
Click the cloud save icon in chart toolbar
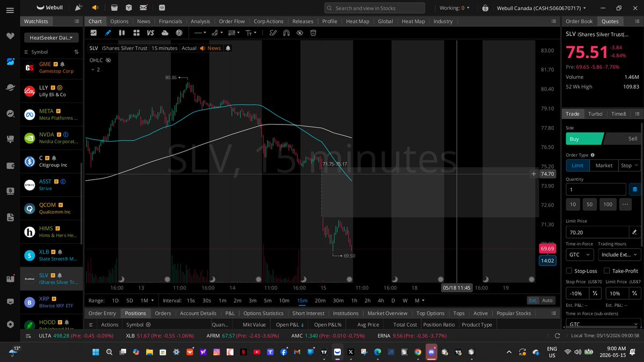[x=165, y=33]
